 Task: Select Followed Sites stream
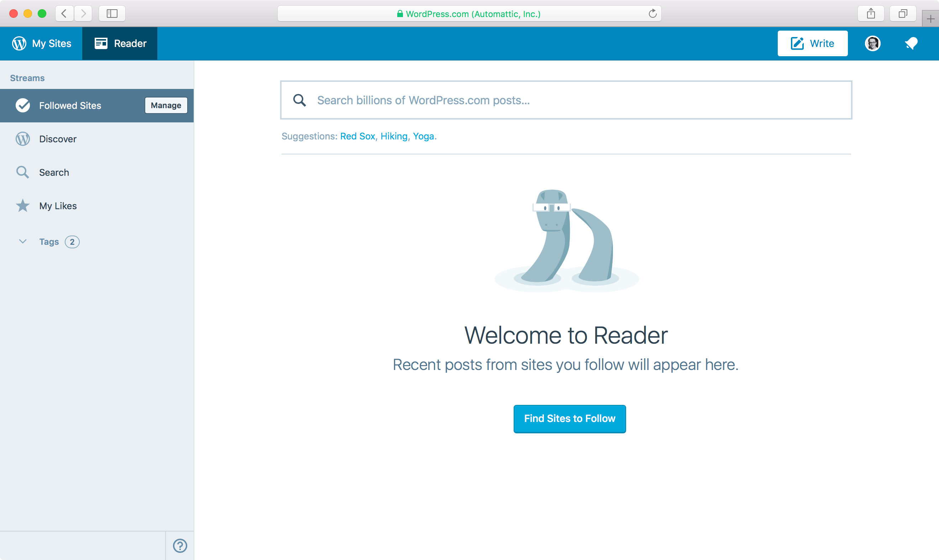point(70,106)
